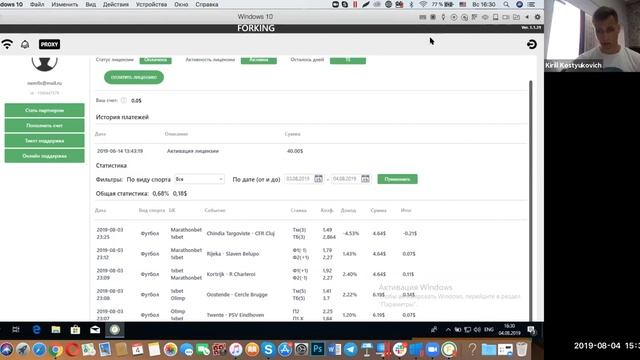Image resolution: width=640 pixels, height=360 pixels.
Task: Select the Oostende - Cercle Brugge event
Action: [237, 295]
